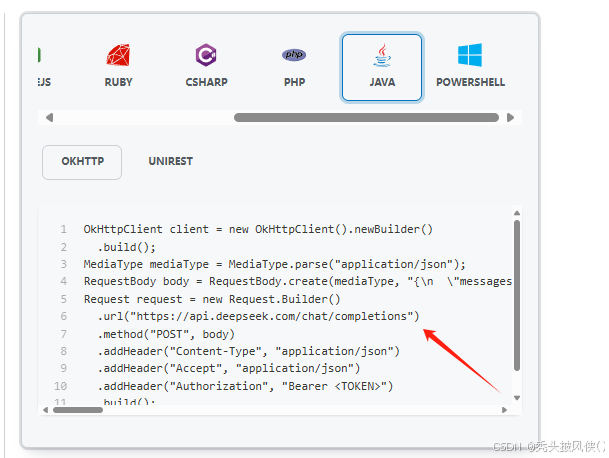Click the '.build();' line numbered 2
The width and height of the screenshot is (609, 458).
[126, 247]
